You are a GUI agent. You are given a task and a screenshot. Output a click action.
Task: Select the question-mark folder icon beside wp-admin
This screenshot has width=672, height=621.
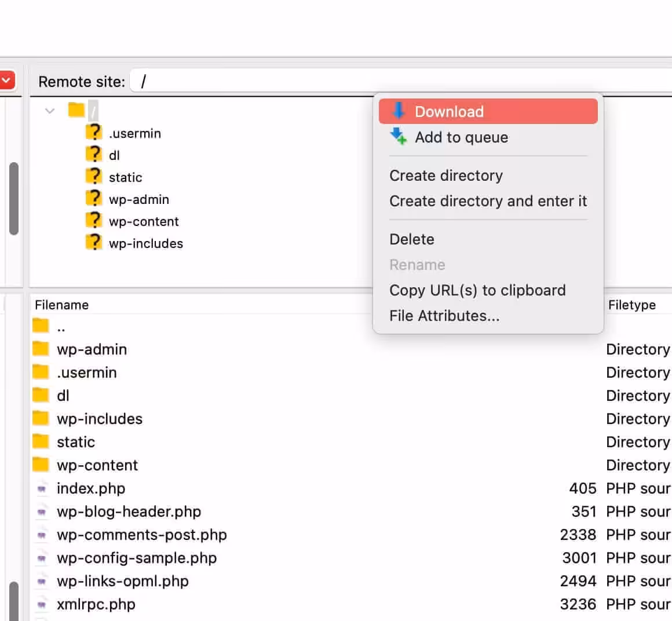click(94, 198)
